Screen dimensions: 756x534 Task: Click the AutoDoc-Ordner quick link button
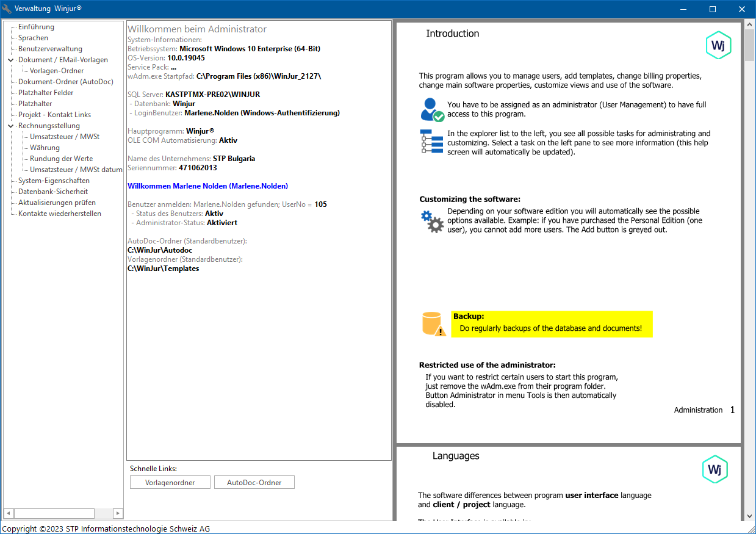coord(254,482)
